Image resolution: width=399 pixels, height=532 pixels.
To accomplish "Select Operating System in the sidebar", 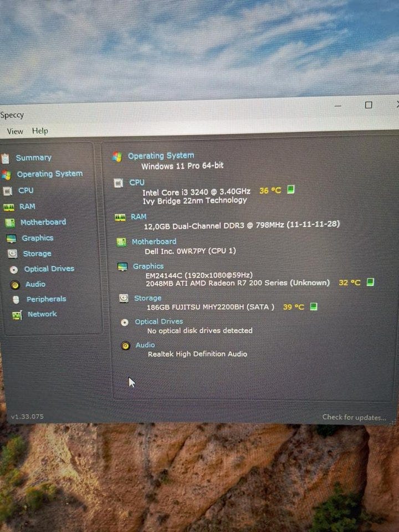I will click(x=50, y=173).
